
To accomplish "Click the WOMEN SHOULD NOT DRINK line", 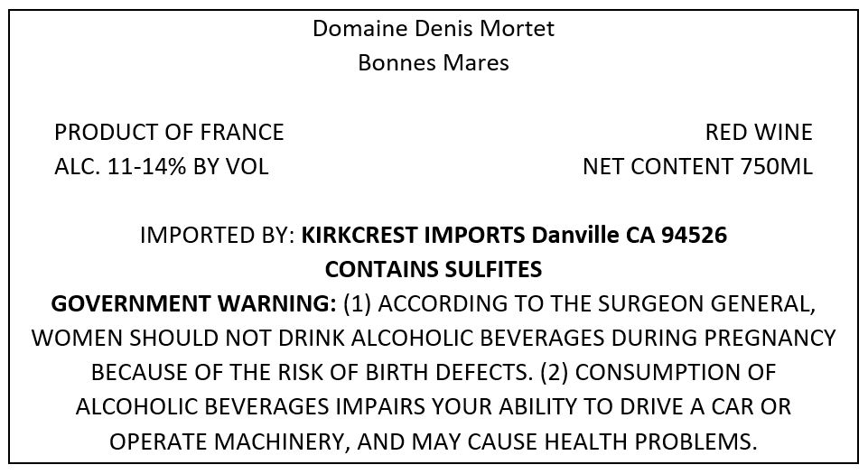I will point(434,338).
